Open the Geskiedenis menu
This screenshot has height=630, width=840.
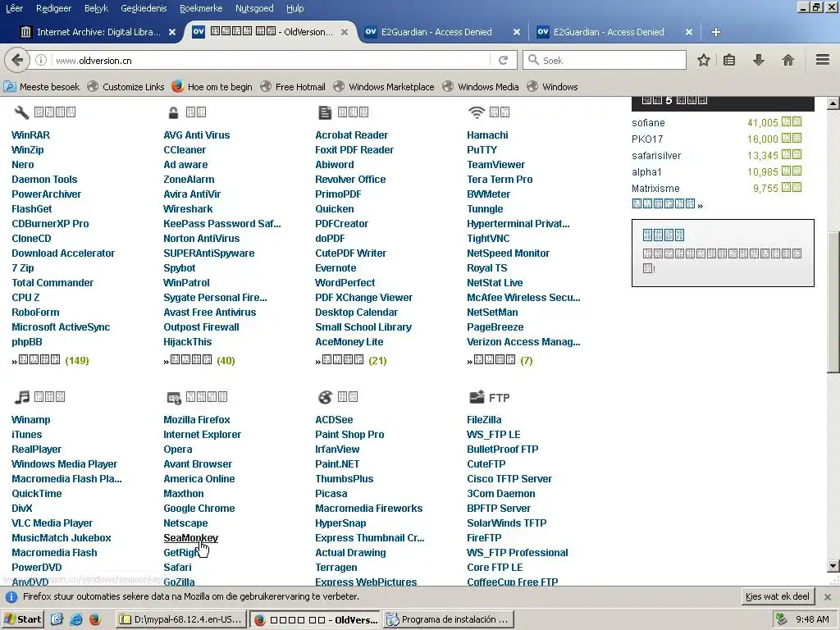point(144,8)
